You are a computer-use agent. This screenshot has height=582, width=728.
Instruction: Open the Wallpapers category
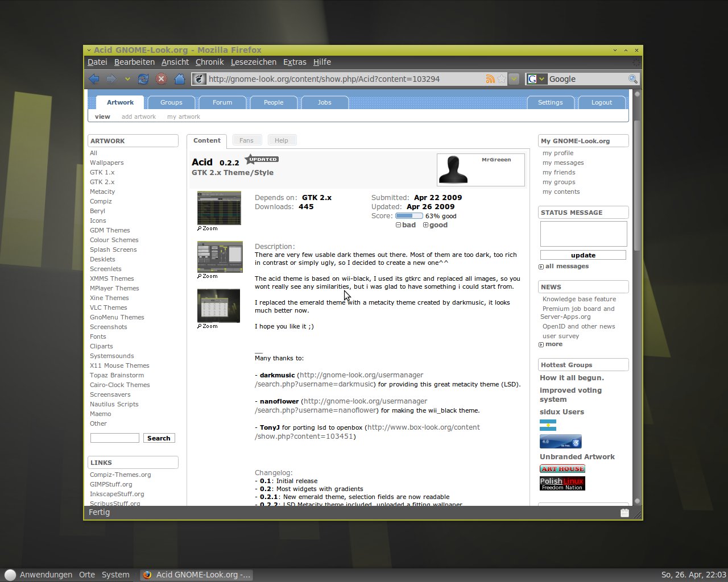(x=107, y=163)
